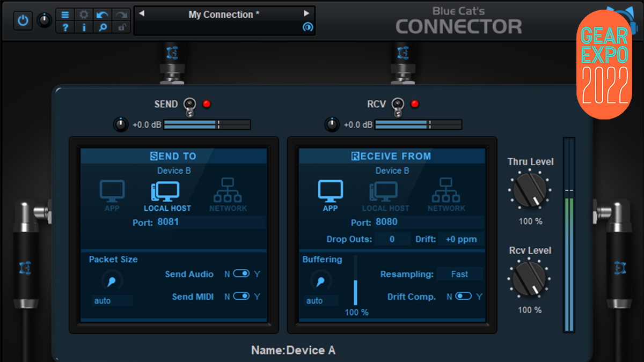Open the Packet Size auto value box

(x=112, y=301)
